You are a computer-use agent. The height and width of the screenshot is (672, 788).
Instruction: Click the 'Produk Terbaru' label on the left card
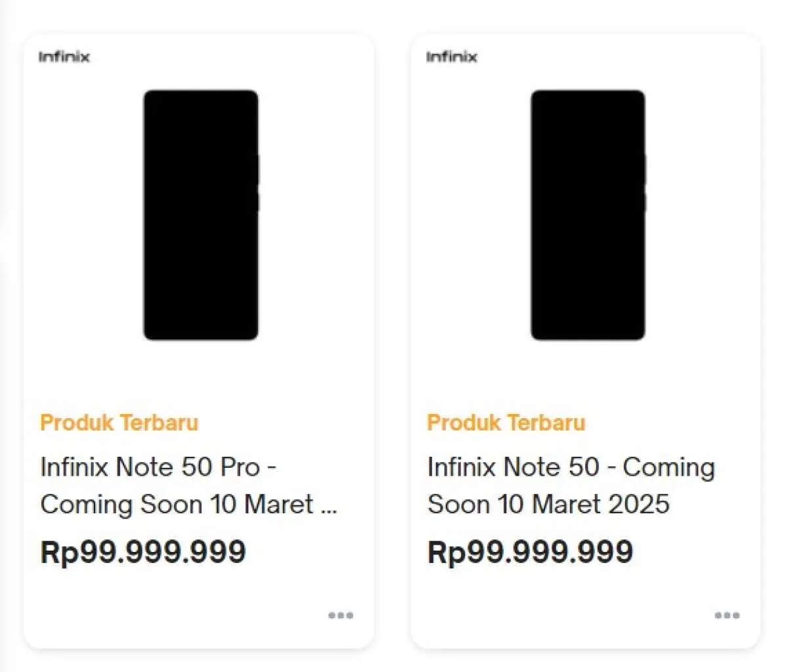[x=119, y=423]
